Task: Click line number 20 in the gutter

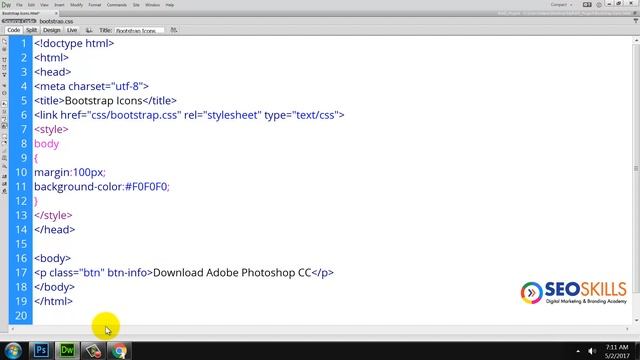Action: pyautogui.click(x=21, y=316)
